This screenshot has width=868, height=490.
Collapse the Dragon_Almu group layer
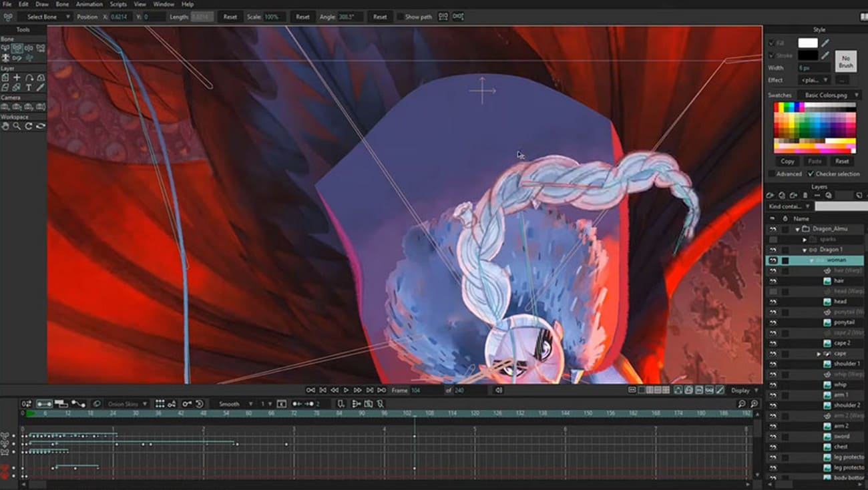tap(798, 228)
